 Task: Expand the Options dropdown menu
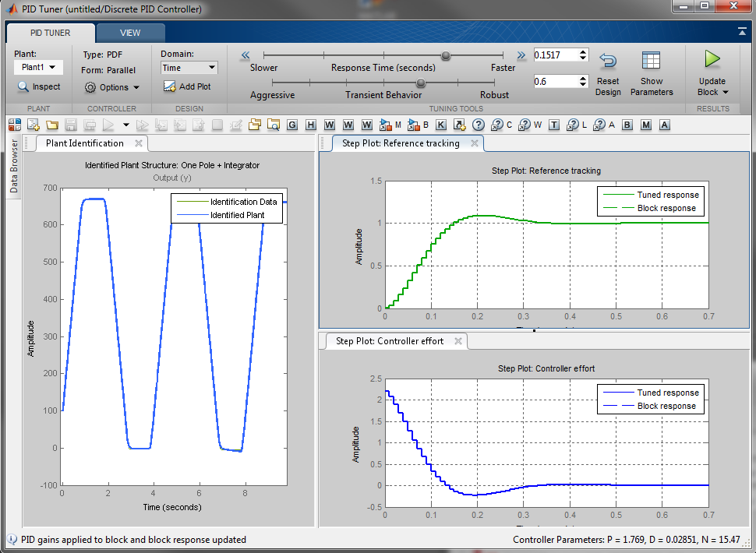pyautogui.click(x=113, y=88)
